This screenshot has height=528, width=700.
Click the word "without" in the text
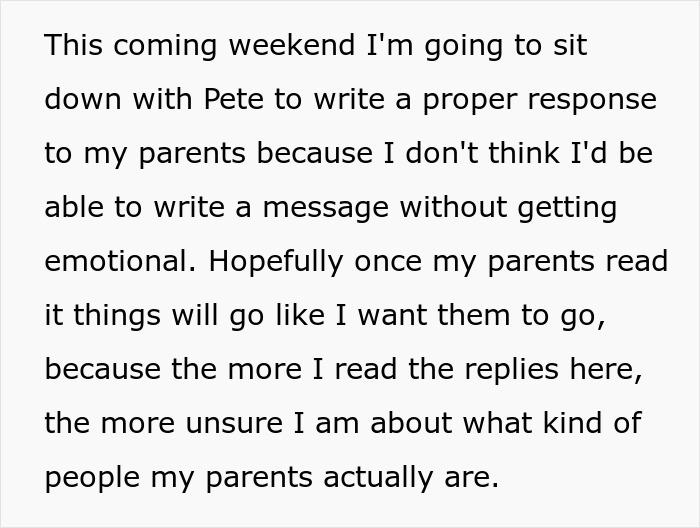[x=461, y=207]
